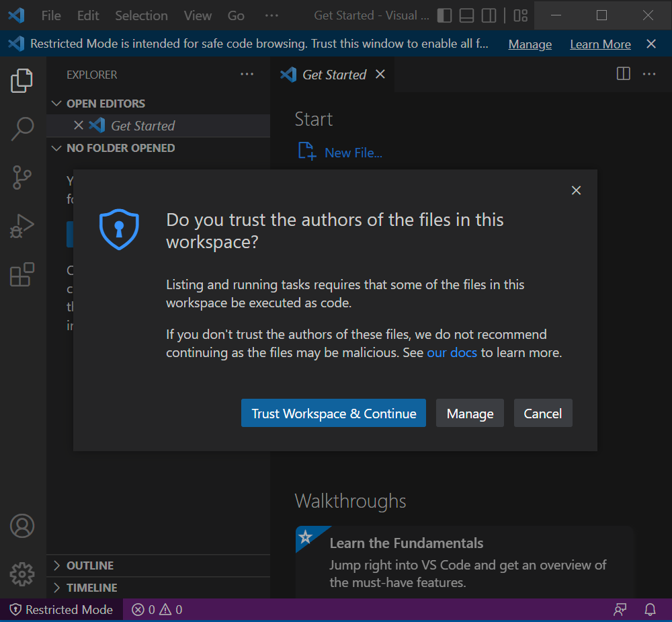Click Learn More in restricted mode banner
672x622 pixels.
[x=600, y=44]
